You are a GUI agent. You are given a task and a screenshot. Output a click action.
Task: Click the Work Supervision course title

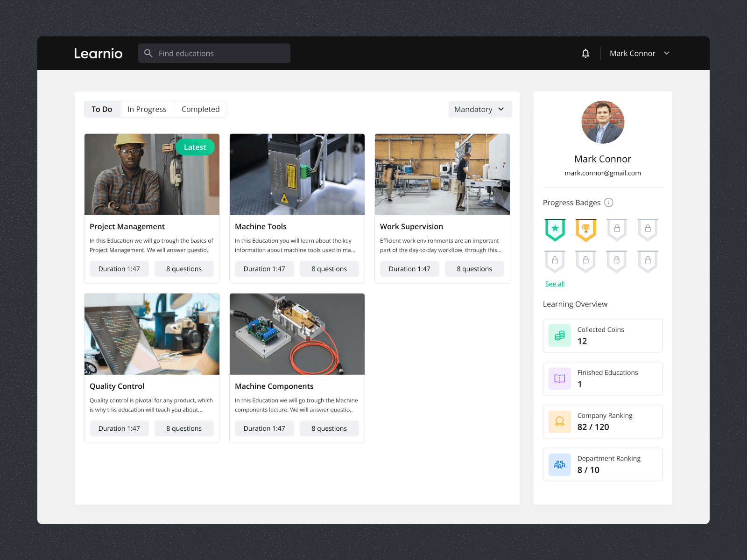point(411,226)
